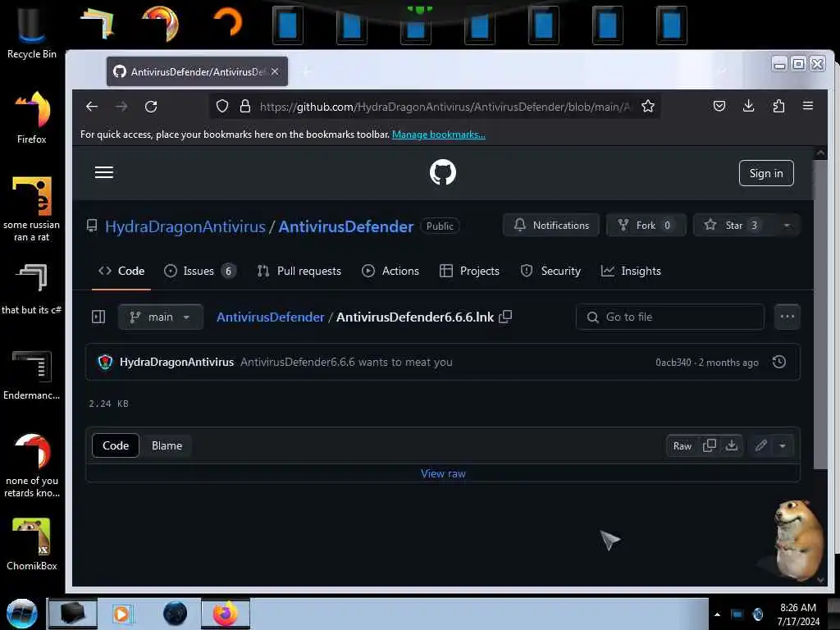Image resolution: width=840 pixels, height=630 pixels.
Task: Show hidden system tray icons arrow
Action: pyautogui.click(x=717, y=614)
